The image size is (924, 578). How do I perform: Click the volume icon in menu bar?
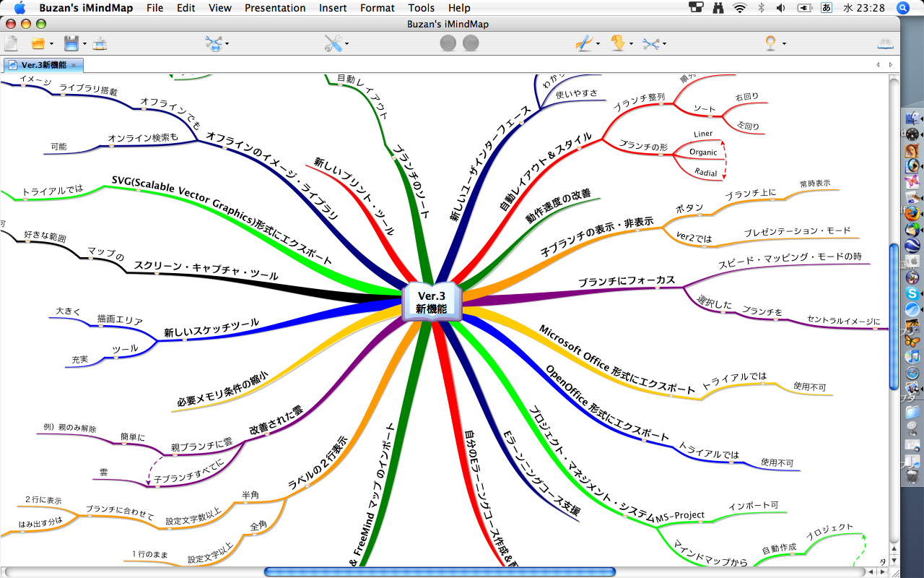click(782, 8)
